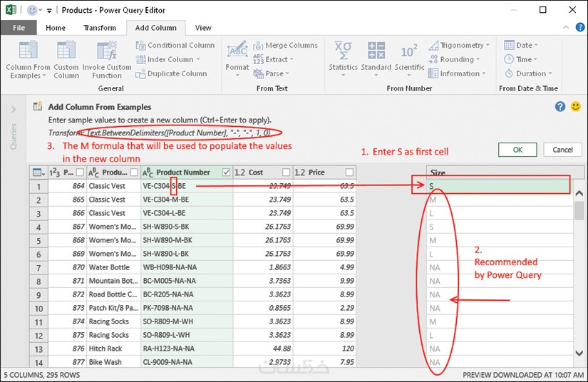Invoke Custom Function icon
The width and height of the screenshot is (588, 382).
pyautogui.click(x=107, y=51)
